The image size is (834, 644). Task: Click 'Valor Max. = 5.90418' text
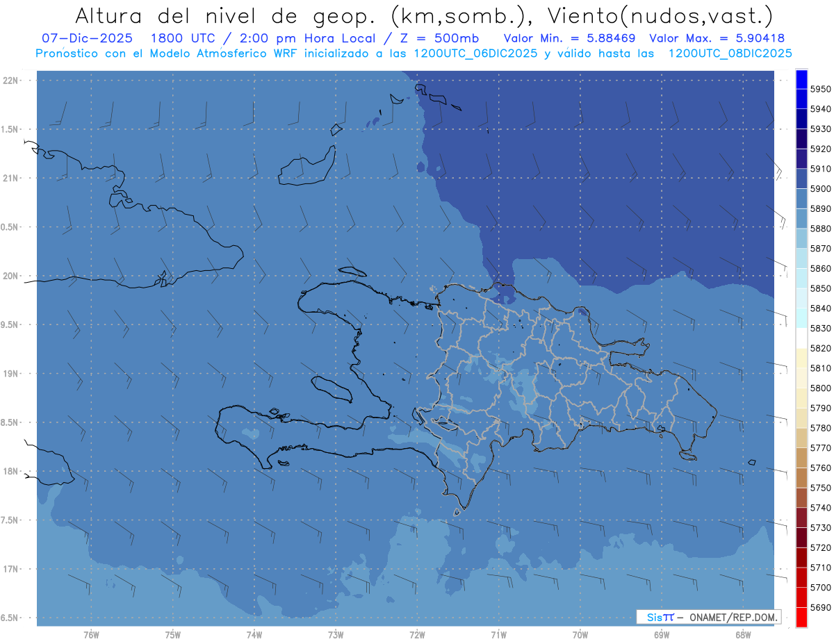click(x=717, y=38)
